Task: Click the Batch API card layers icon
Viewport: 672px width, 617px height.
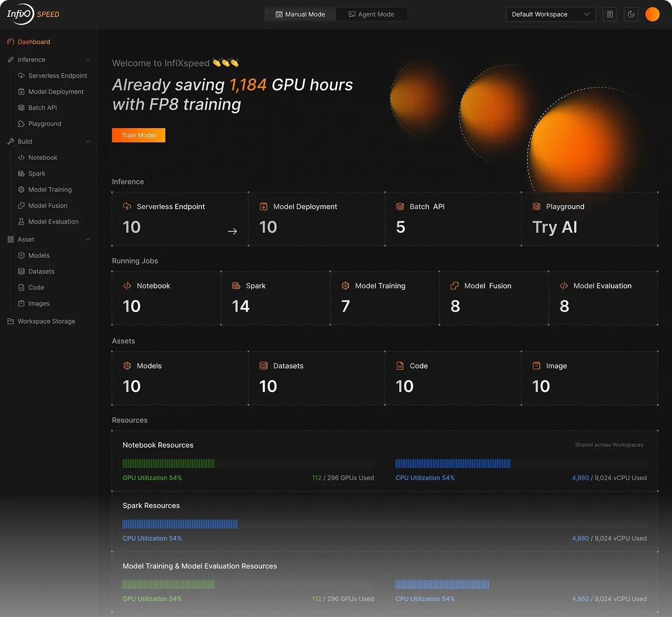Action: (400, 207)
